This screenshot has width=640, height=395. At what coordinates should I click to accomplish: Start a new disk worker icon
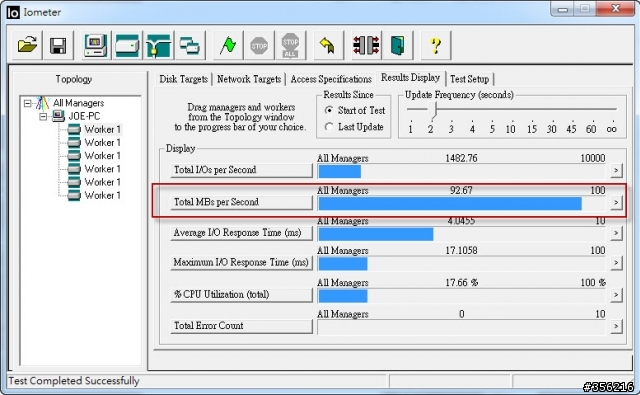[x=127, y=45]
